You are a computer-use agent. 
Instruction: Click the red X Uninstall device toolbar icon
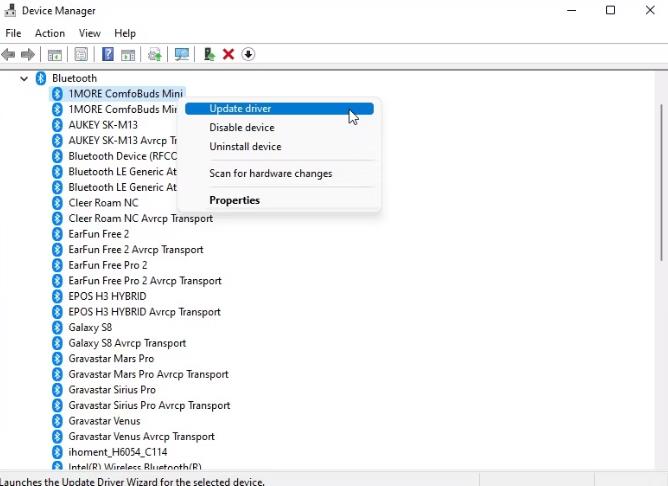(228, 54)
